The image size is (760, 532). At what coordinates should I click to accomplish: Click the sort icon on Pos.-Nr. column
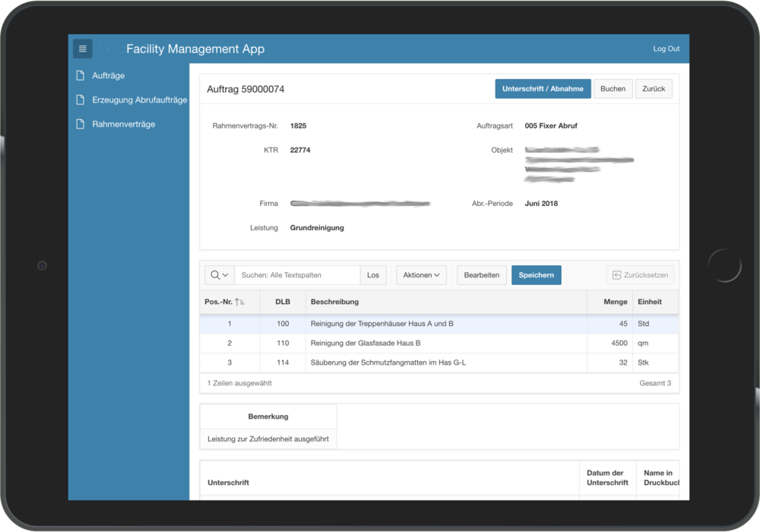pyautogui.click(x=240, y=302)
